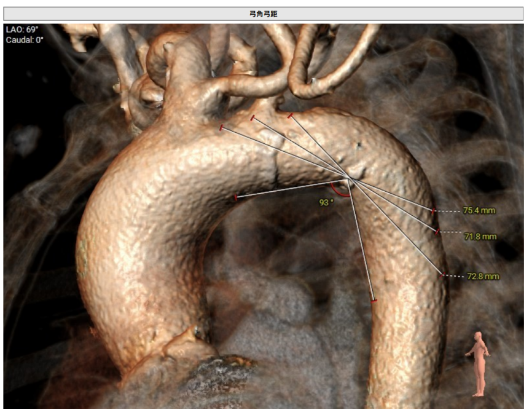Select the 75.4 mm measurement label
This screenshot has height=415, width=532.
pyautogui.click(x=479, y=210)
